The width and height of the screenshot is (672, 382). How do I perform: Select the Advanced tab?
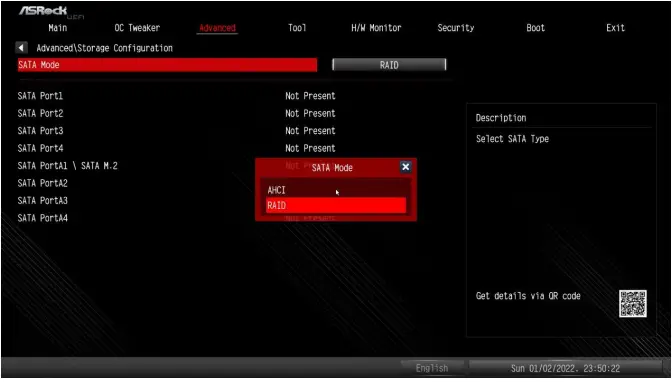tap(217, 28)
